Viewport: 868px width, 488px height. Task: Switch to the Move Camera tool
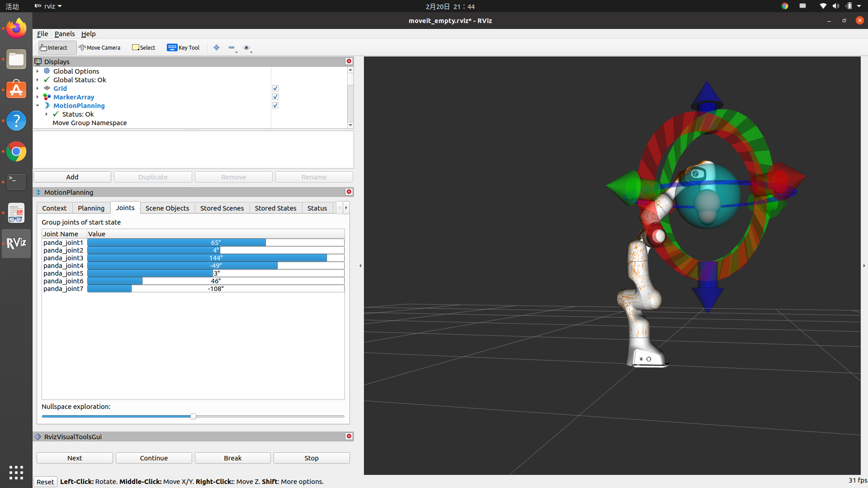99,47
